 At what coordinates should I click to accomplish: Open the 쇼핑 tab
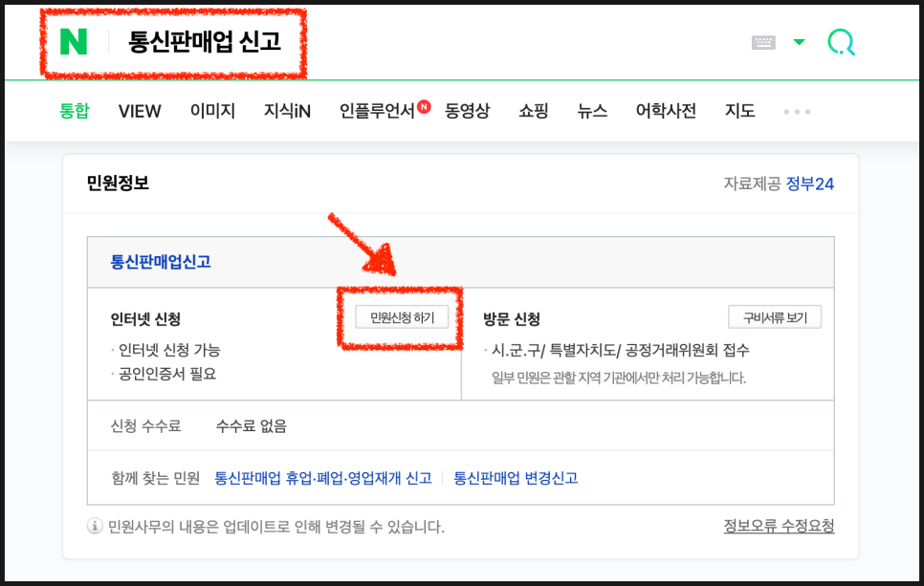[x=534, y=111]
